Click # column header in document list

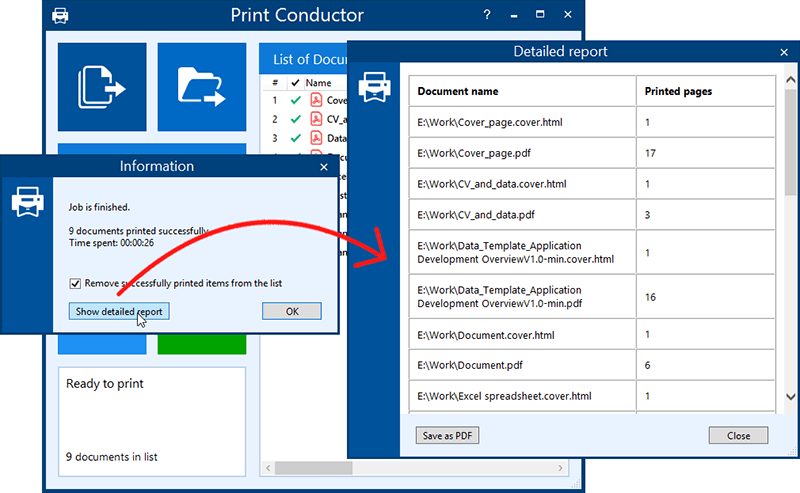coord(275,83)
